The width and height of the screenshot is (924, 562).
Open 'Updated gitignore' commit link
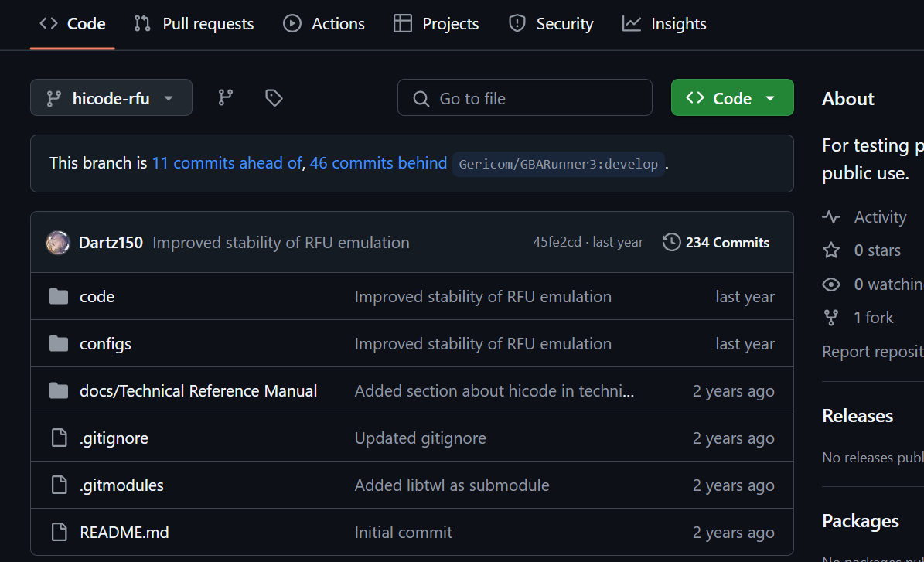click(420, 438)
